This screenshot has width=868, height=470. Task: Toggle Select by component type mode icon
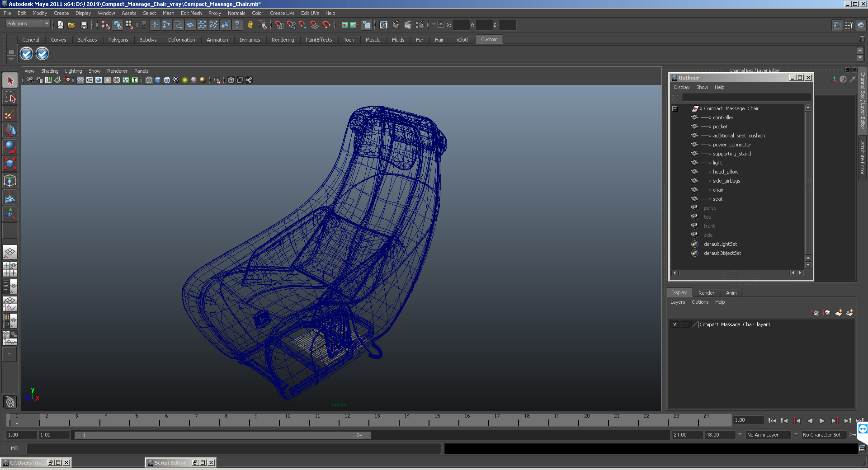[x=129, y=25]
